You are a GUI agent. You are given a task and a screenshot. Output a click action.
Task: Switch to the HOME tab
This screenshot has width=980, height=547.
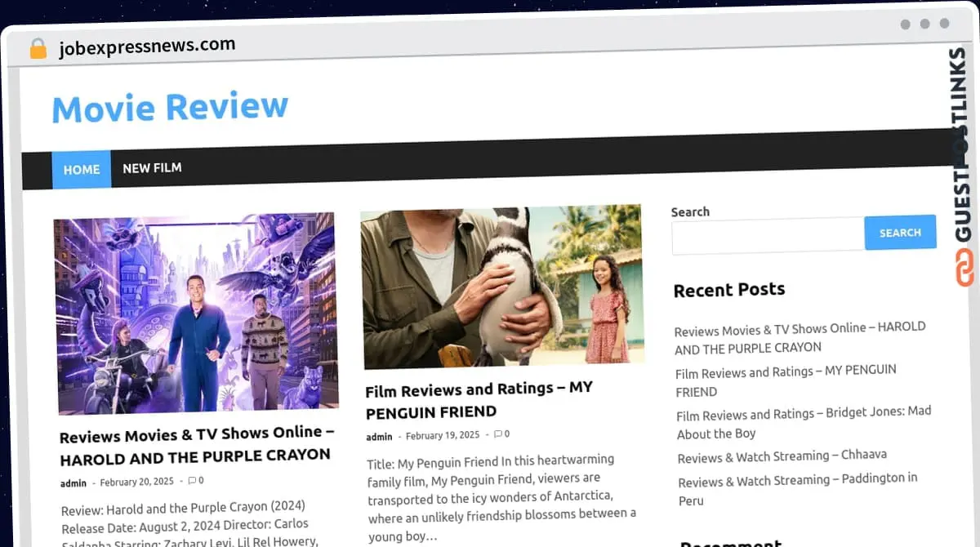click(81, 169)
